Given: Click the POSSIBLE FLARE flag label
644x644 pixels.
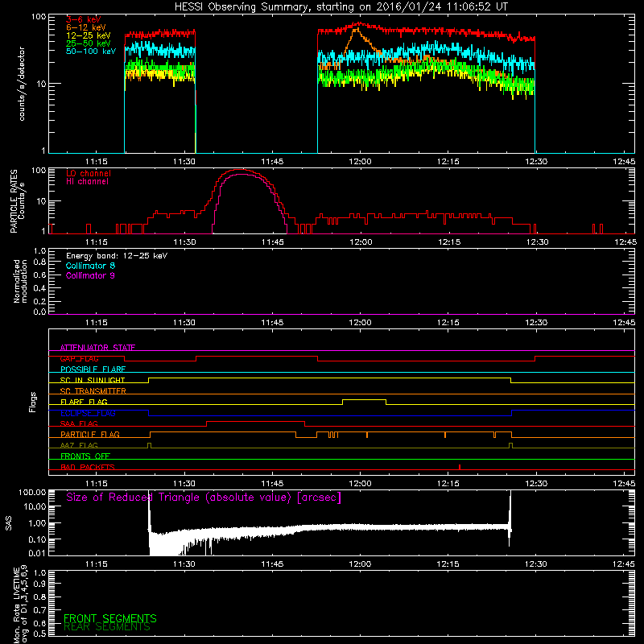Looking at the screenshot, I should [93, 369].
